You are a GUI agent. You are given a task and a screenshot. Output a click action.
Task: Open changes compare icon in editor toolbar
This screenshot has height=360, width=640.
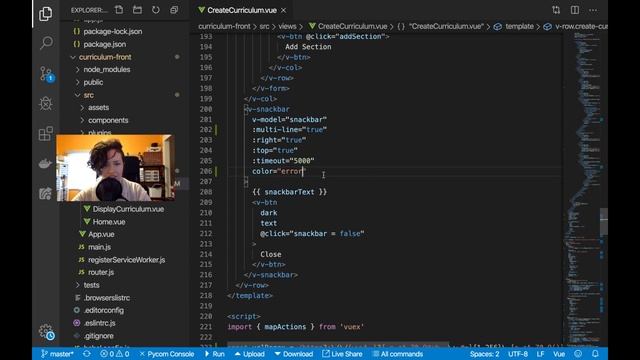point(556,10)
